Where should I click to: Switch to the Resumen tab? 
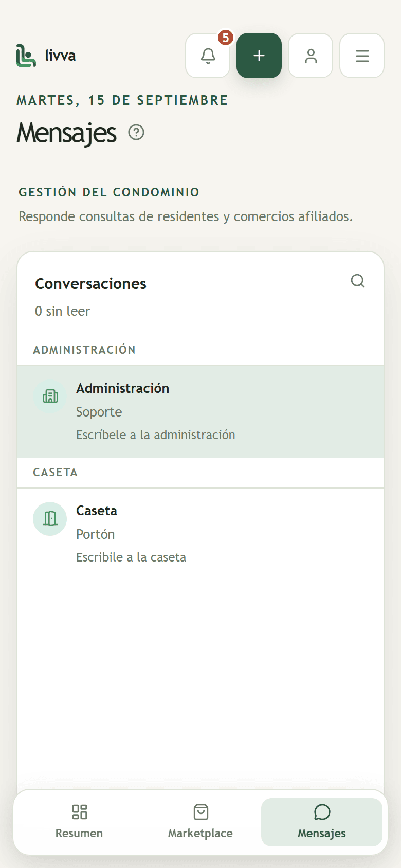(79, 822)
